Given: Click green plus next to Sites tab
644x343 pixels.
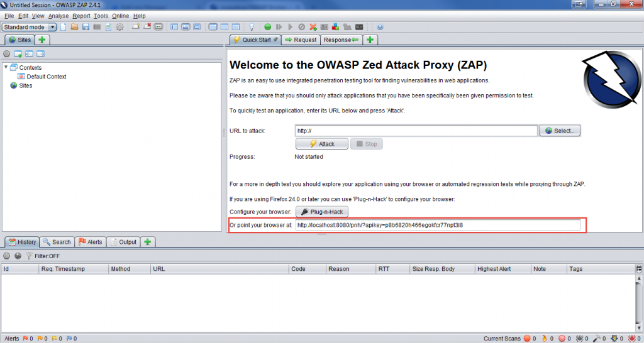Looking at the screenshot, I should (x=42, y=40).
